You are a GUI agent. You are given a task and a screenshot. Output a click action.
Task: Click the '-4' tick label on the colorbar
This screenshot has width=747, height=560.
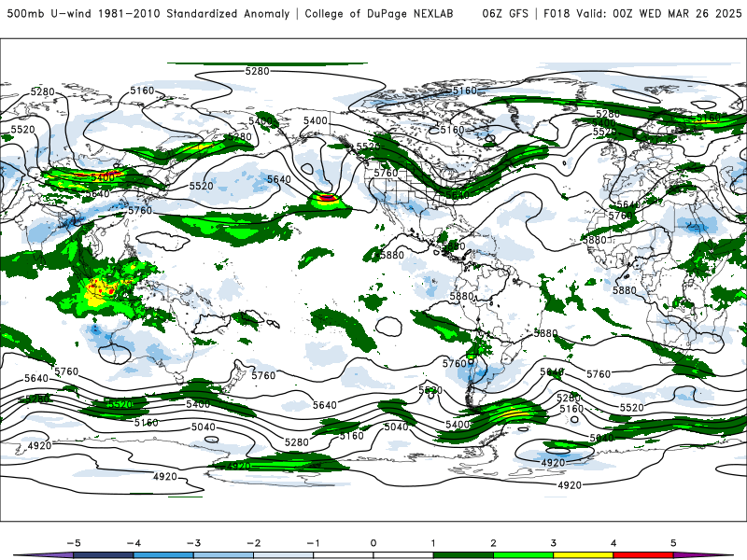(134, 543)
